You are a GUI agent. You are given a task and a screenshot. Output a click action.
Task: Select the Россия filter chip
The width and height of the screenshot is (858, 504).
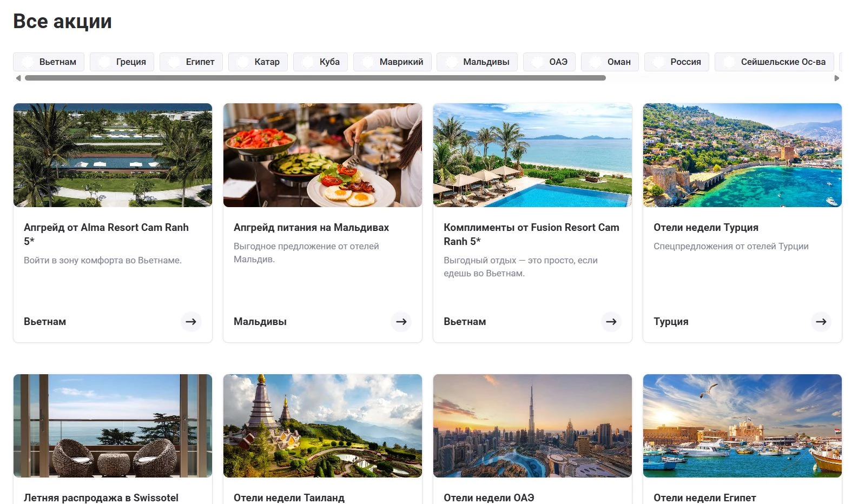[677, 62]
